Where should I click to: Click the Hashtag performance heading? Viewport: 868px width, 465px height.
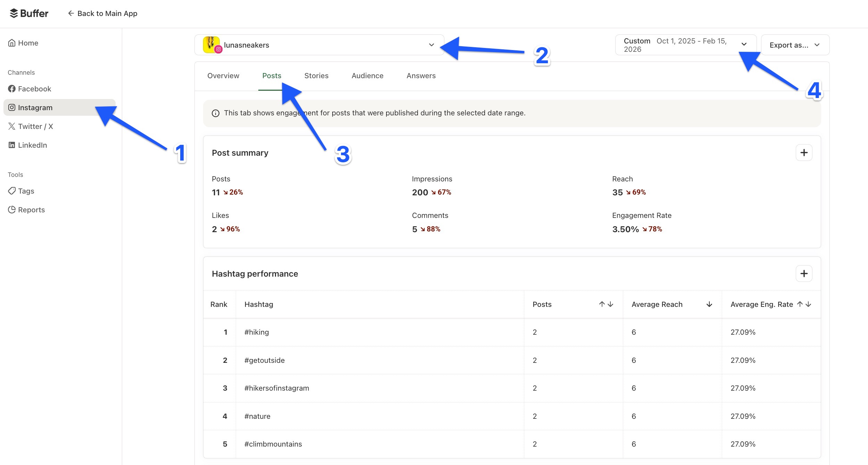[255, 274]
